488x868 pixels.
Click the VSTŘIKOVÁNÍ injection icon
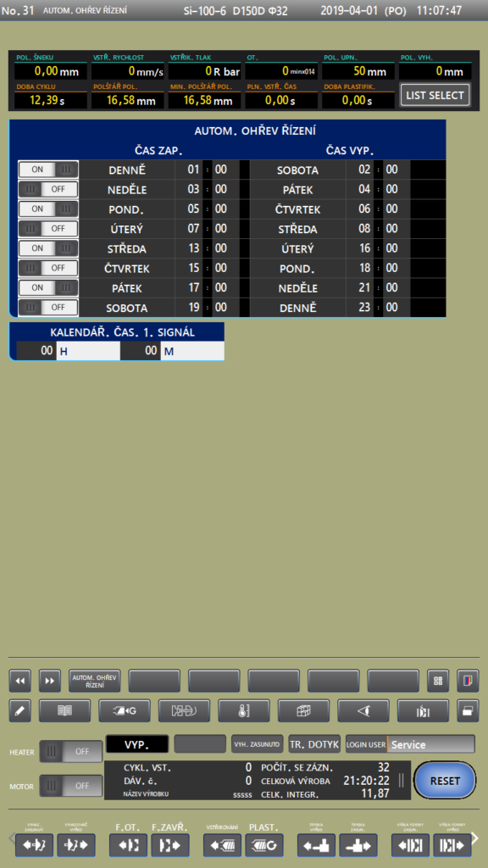223,845
